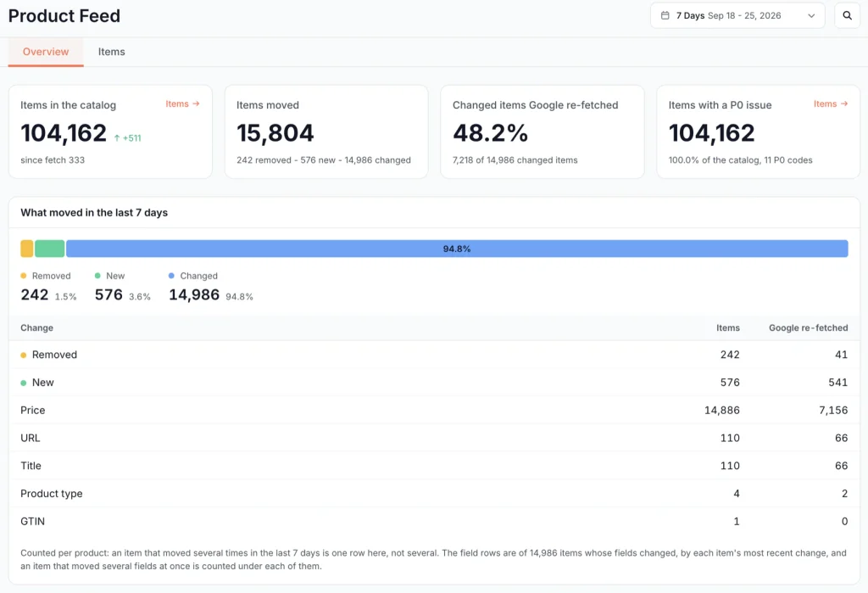Click the green up arrow beside +511
Screen dimensions: 868x593
pyautogui.click(x=117, y=138)
